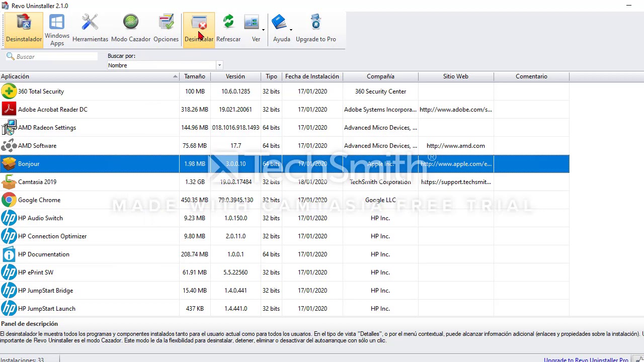Open the Ver dropdown arrow
The height and width of the screenshot is (362, 644).
pos(263,30)
